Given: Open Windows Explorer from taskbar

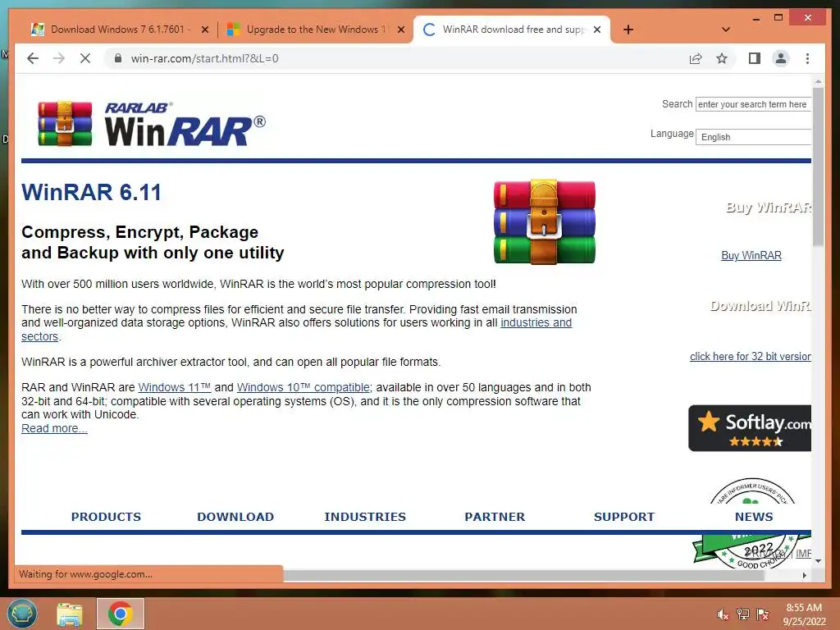Looking at the screenshot, I should click(70, 614).
